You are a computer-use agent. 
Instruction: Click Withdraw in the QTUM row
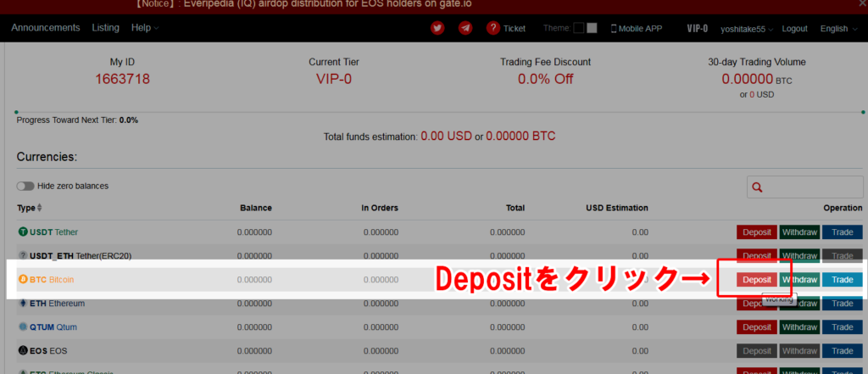799,327
